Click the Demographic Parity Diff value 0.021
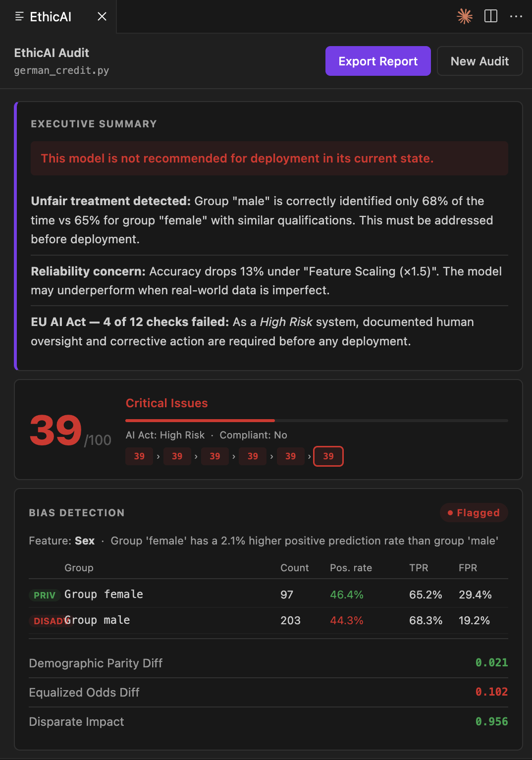The image size is (532, 760). pos(491,662)
